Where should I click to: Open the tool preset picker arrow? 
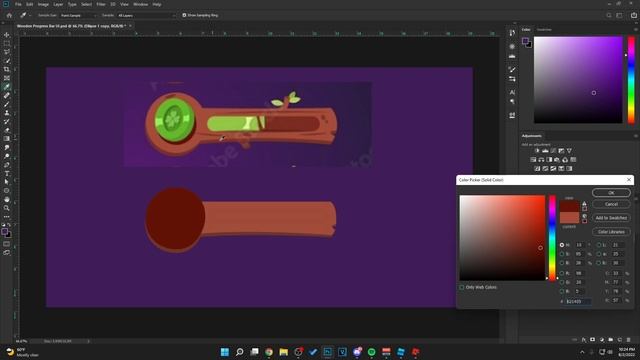30,15
